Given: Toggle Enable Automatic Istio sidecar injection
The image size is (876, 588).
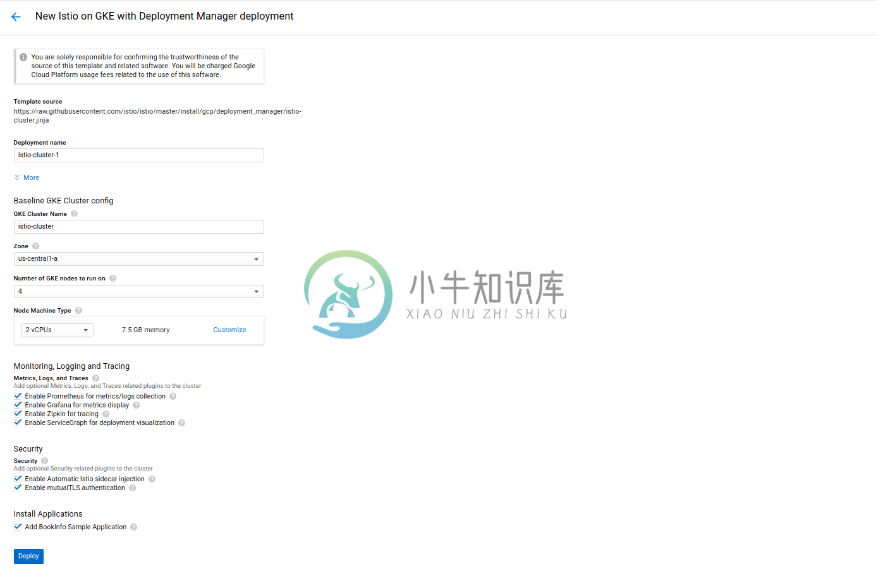Looking at the screenshot, I should pos(18,479).
